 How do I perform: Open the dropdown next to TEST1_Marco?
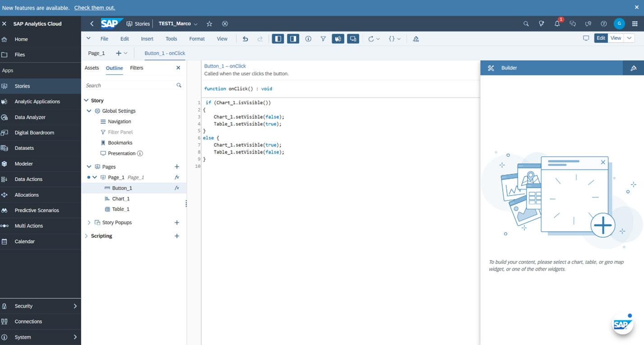click(196, 23)
